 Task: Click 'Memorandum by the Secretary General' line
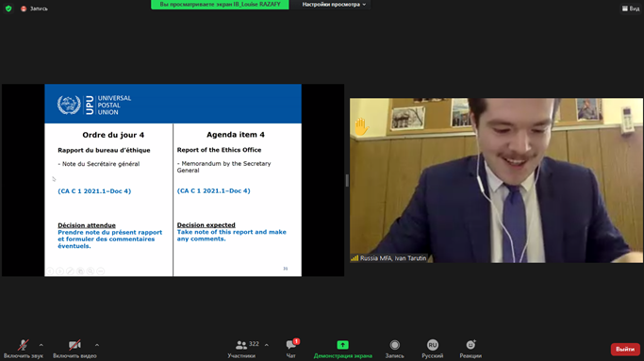point(223,167)
